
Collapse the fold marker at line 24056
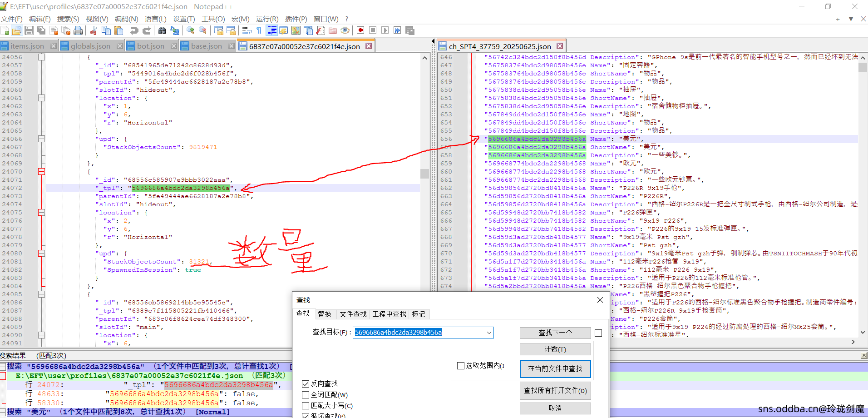(x=41, y=57)
